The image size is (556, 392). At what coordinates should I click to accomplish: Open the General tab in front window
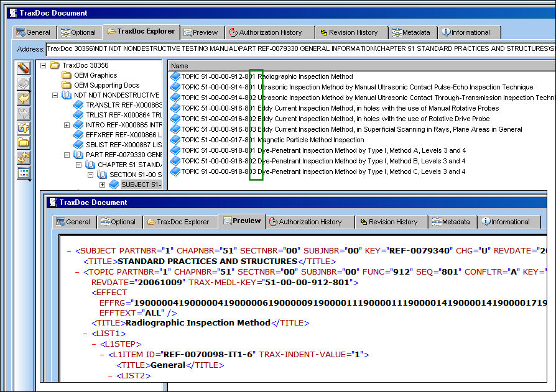tap(74, 222)
